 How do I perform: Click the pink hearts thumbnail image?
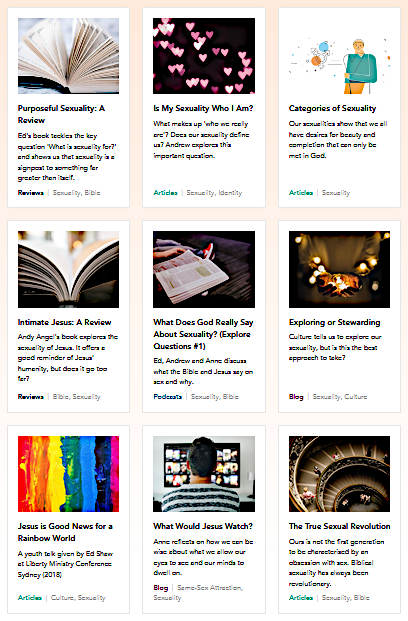click(204, 56)
